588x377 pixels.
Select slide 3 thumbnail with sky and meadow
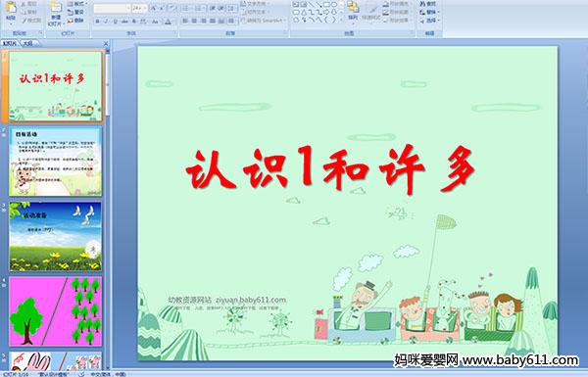(x=56, y=236)
